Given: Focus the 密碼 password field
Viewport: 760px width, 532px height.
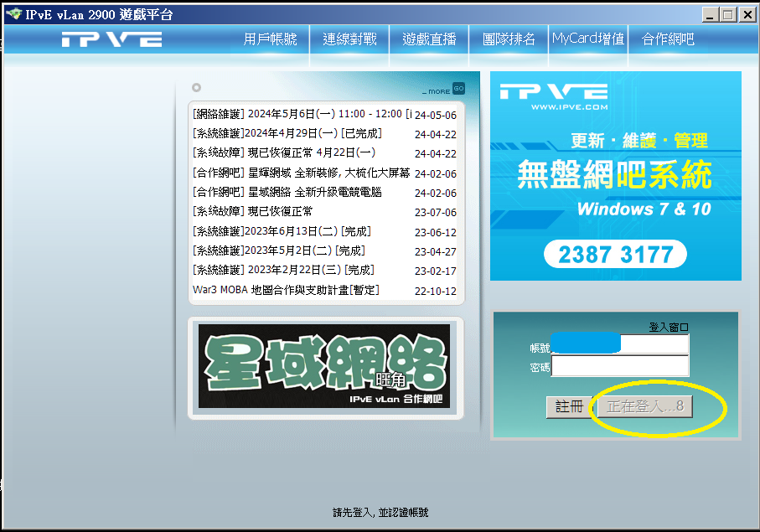Looking at the screenshot, I should pyautogui.click(x=620, y=366).
